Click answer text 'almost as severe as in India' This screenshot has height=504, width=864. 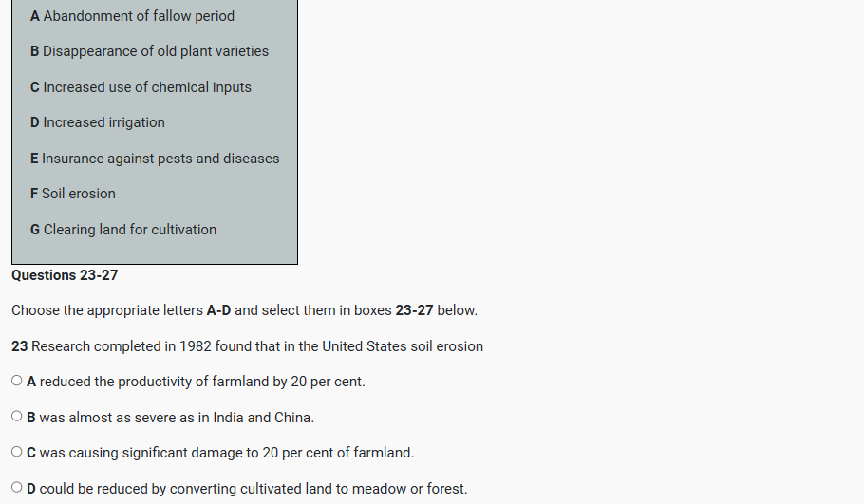point(177,418)
